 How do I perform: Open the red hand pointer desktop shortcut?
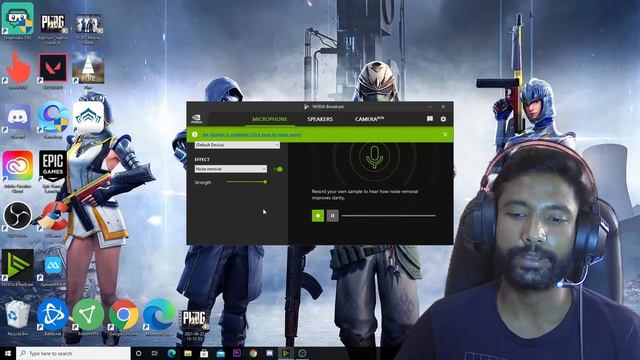click(x=18, y=70)
